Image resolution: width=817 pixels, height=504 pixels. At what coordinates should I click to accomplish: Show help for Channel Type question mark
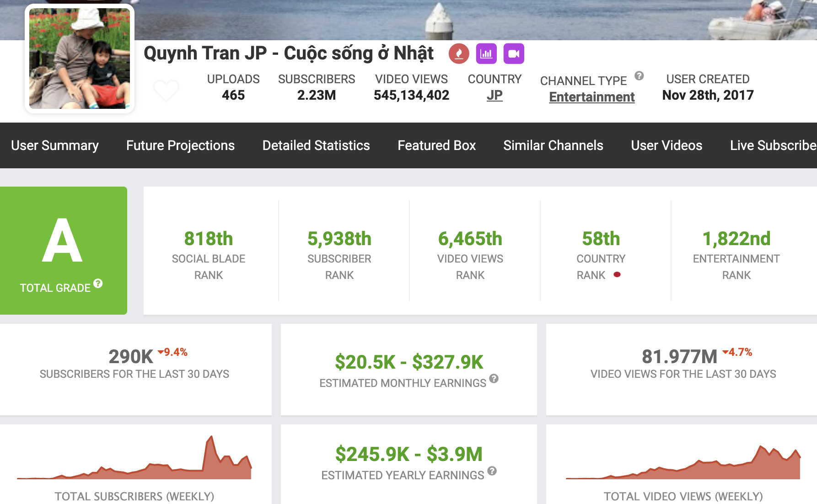pyautogui.click(x=639, y=76)
